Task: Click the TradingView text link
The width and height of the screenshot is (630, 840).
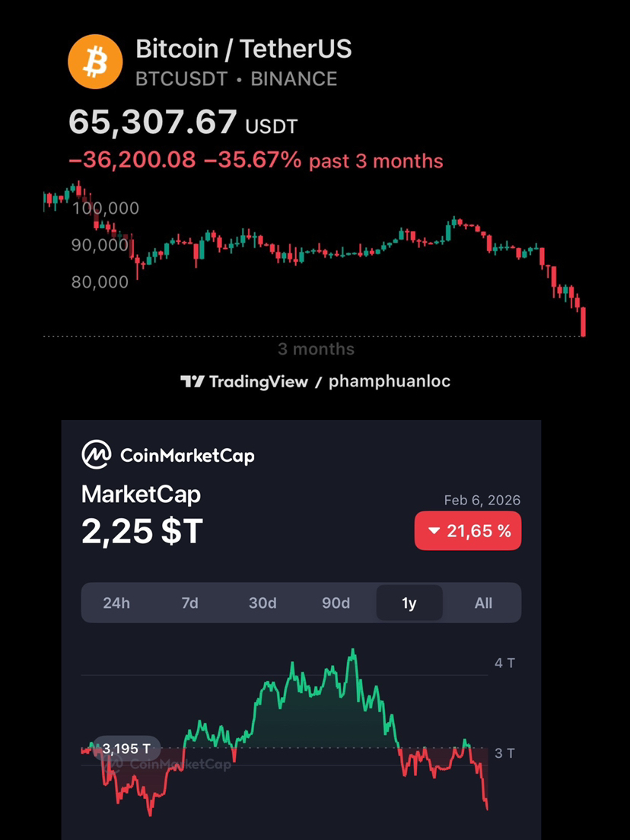Action: (258, 381)
